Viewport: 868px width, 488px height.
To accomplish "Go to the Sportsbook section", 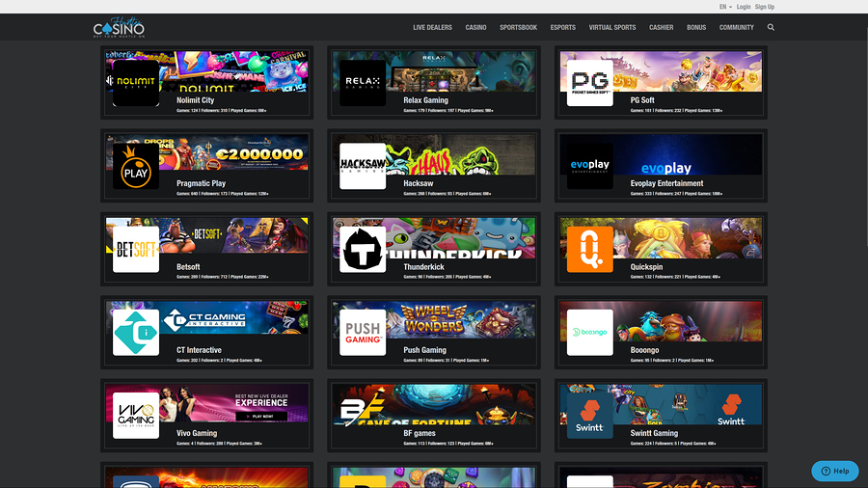I will coord(518,27).
